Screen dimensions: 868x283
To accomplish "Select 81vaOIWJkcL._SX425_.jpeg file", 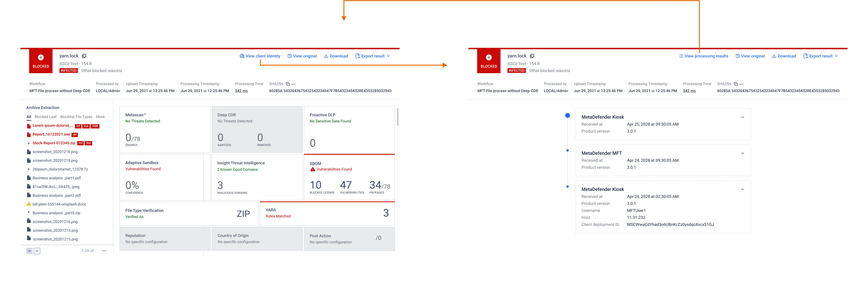I will click(56, 187).
